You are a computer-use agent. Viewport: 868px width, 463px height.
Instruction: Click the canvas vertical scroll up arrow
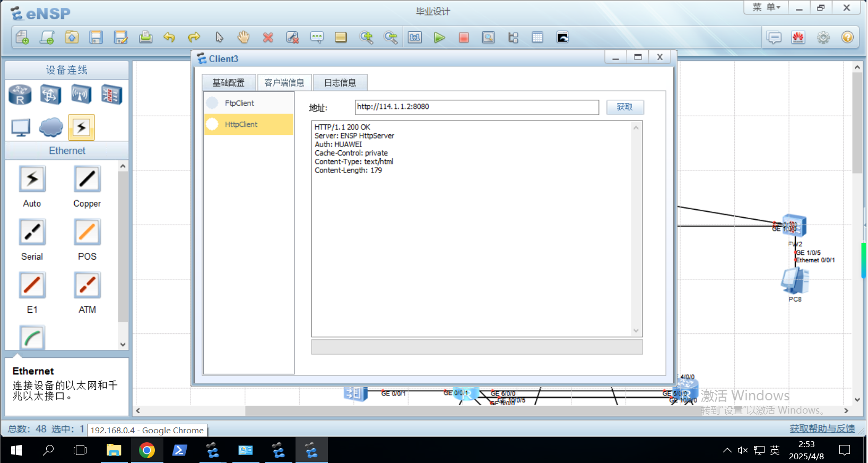[x=857, y=67]
